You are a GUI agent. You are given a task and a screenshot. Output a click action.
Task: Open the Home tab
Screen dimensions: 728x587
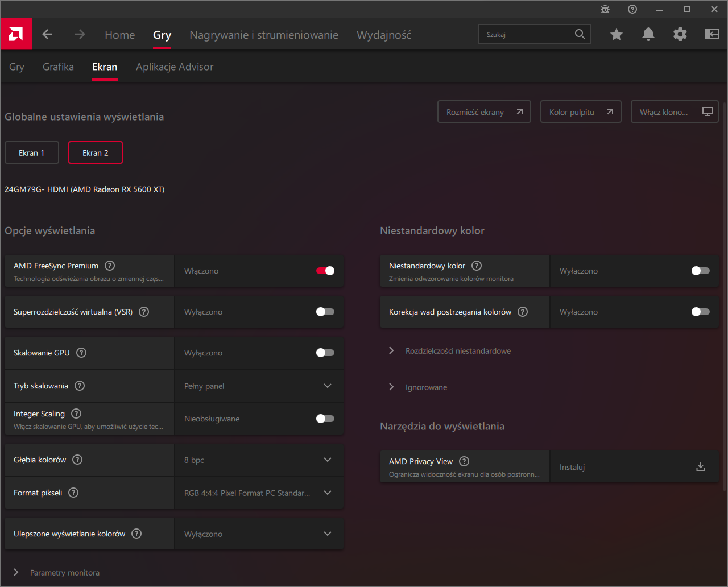(x=119, y=35)
